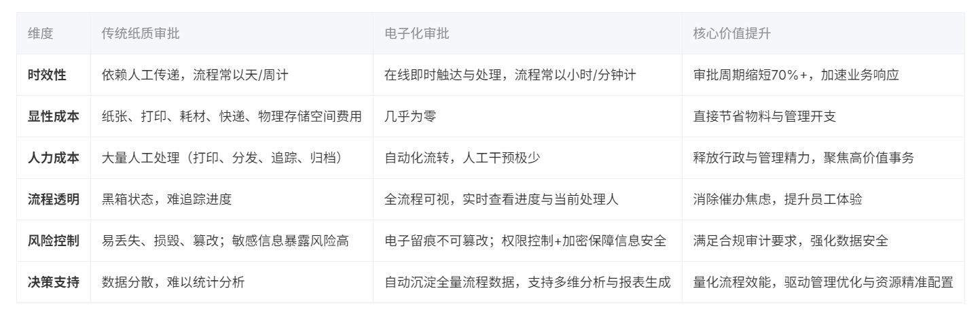Select the 显性成本 row label

point(53,116)
